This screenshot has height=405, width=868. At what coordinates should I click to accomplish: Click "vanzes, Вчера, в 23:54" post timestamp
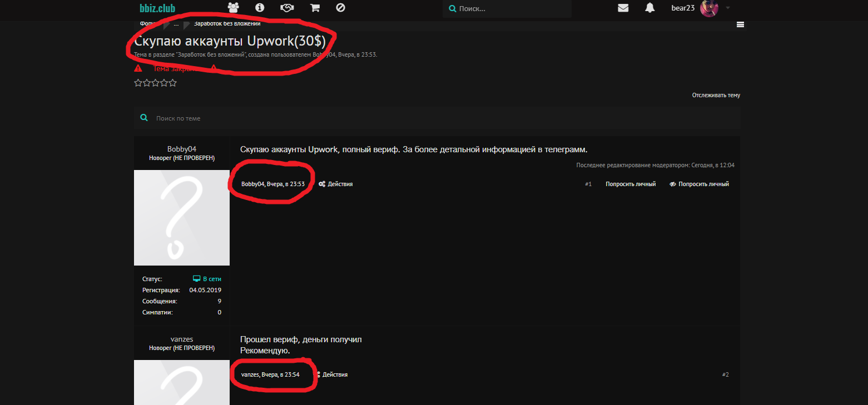pyautogui.click(x=270, y=374)
